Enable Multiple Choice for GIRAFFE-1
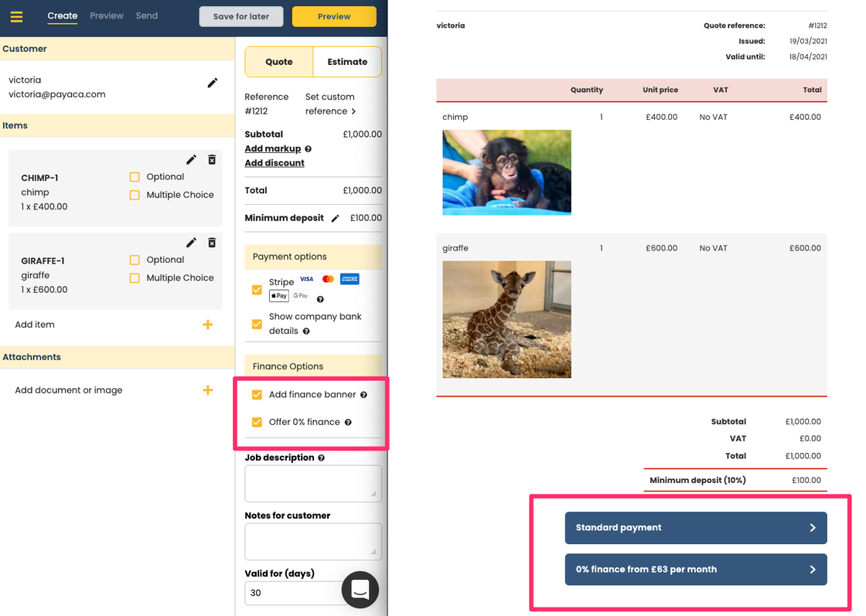The height and width of the screenshot is (616, 866). tap(135, 278)
